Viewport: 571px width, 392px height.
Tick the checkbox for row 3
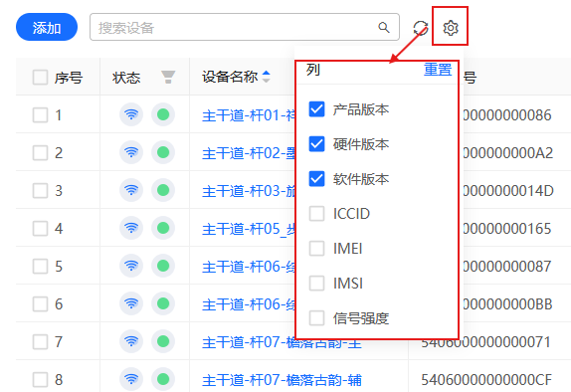(x=40, y=191)
